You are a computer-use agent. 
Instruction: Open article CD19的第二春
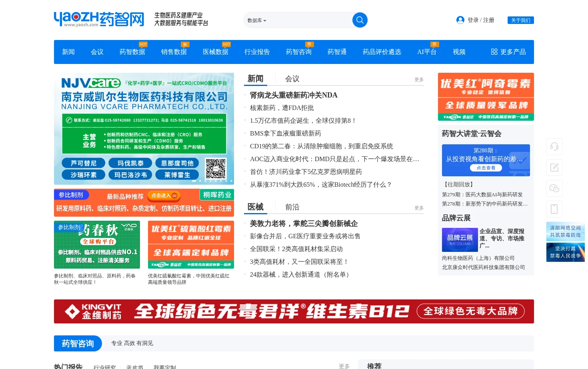click(x=322, y=146)
